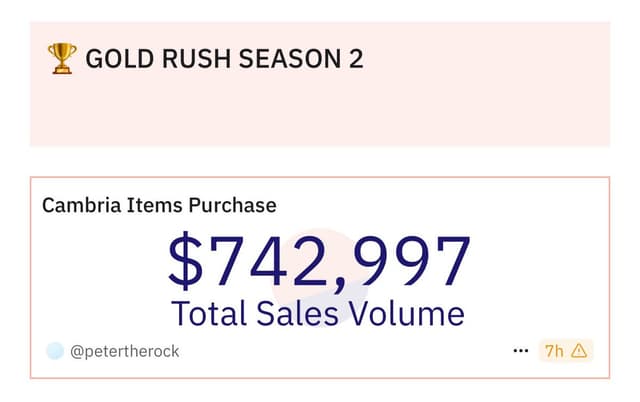Click the Total Sales Volume label
Viewport: 640px width, 402px height.
click(318, 313)
